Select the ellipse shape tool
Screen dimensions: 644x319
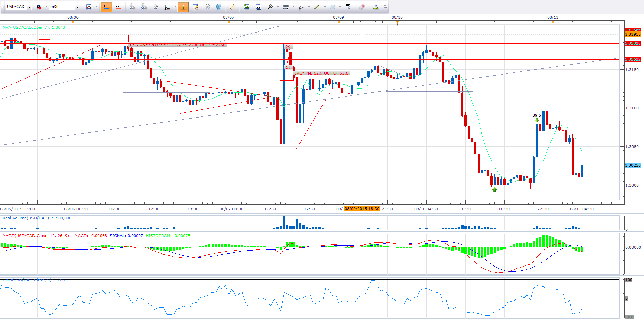point(332,7)
